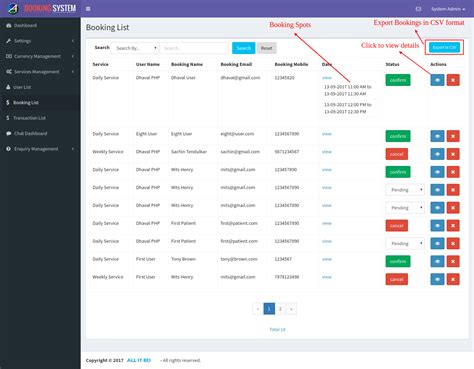Go to page 2 of bookings

[280, 309]
